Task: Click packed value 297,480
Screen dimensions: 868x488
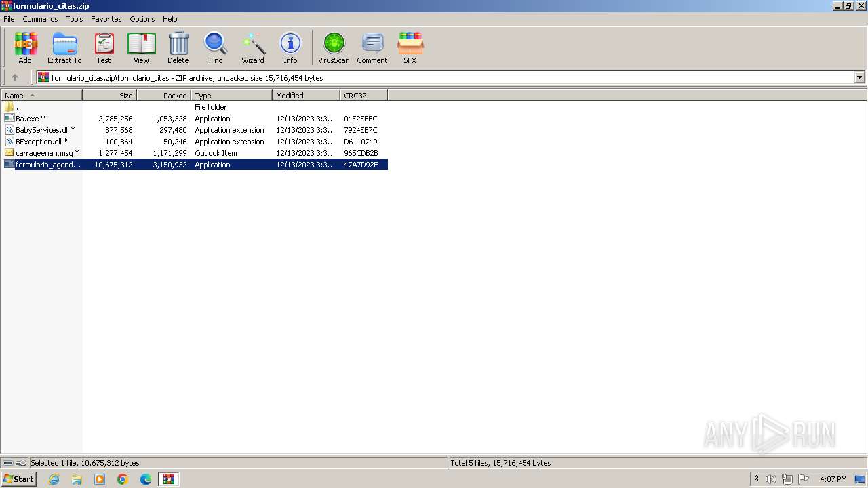Action: (173, 130)
